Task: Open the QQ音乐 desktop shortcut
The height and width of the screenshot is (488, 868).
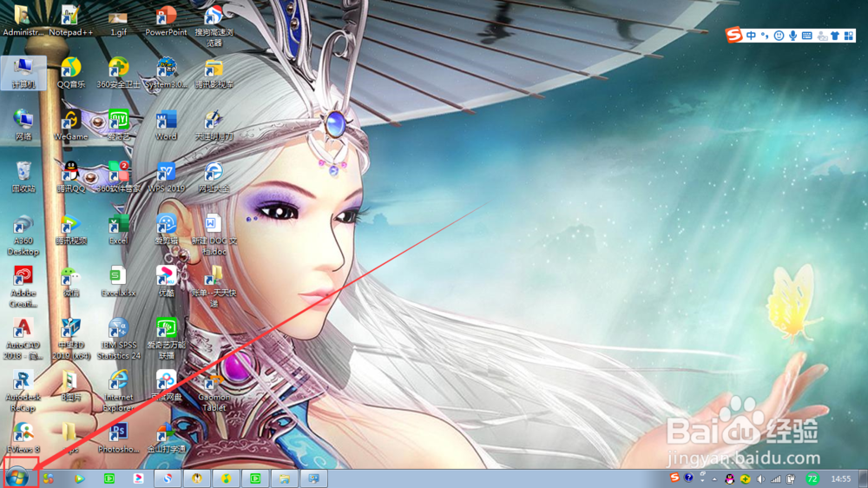Action: click(x=71, y=73)
